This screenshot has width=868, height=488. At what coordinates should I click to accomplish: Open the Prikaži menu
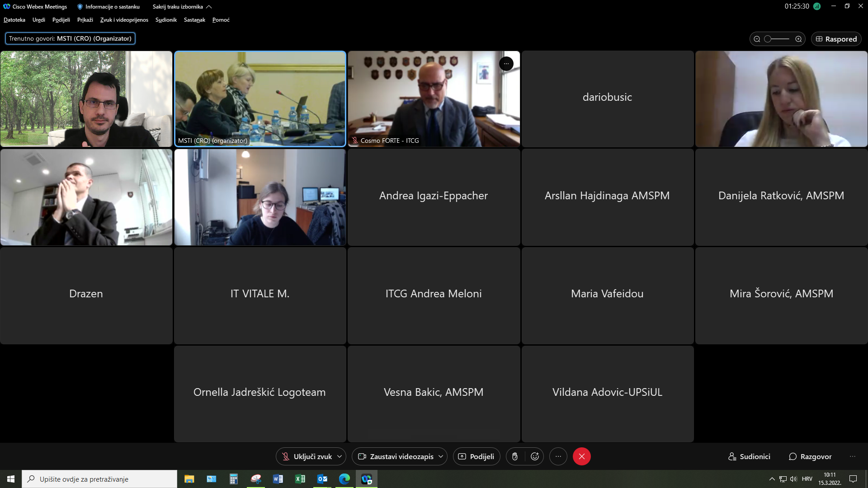click(x=85, y=20)
